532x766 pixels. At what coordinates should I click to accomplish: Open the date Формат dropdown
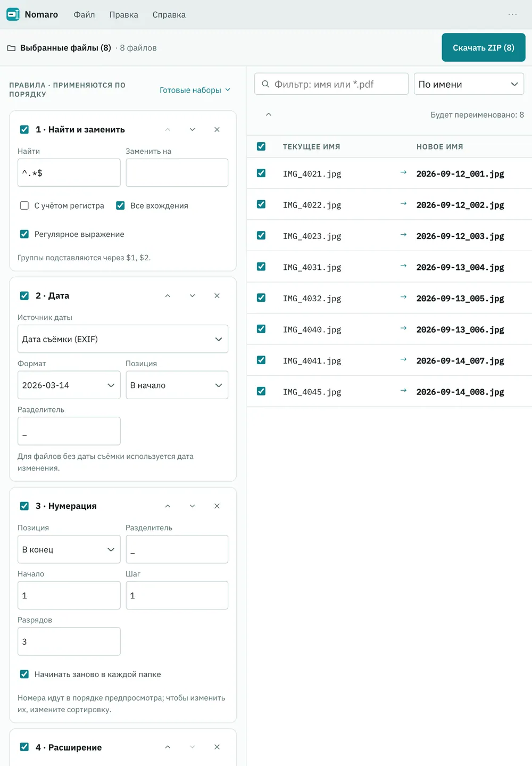(x=69, y=385)
